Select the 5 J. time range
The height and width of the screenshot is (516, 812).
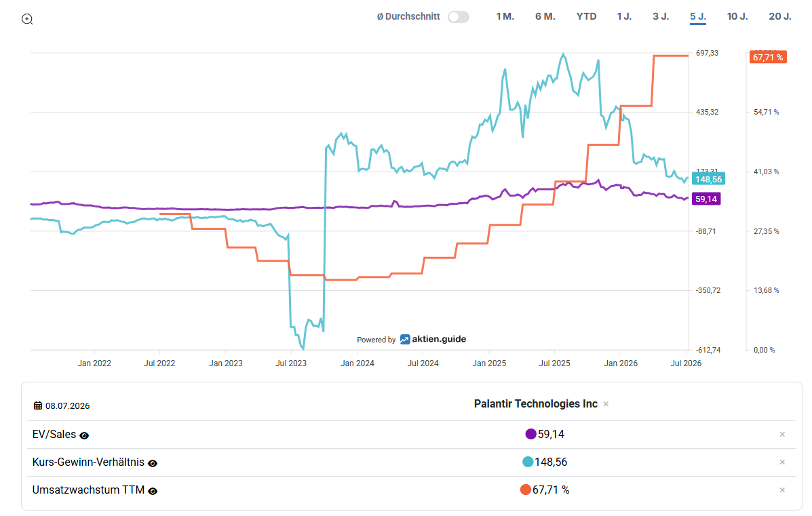pos(698,16)
